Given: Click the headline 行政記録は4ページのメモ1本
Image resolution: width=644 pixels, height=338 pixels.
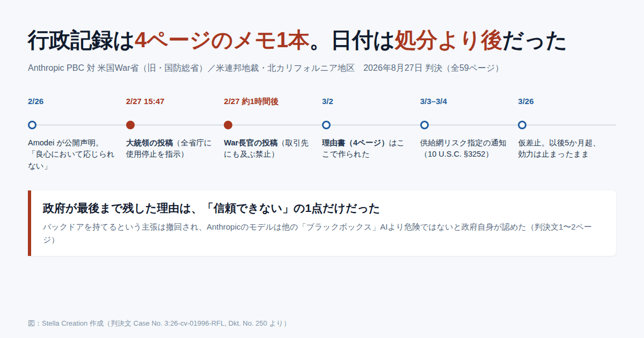Looking at the screenshot, I should [x=297, y=41].
